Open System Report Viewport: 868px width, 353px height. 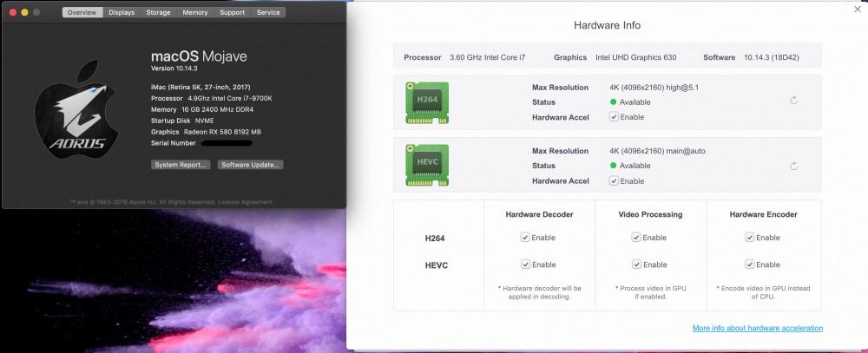point(181,165)
